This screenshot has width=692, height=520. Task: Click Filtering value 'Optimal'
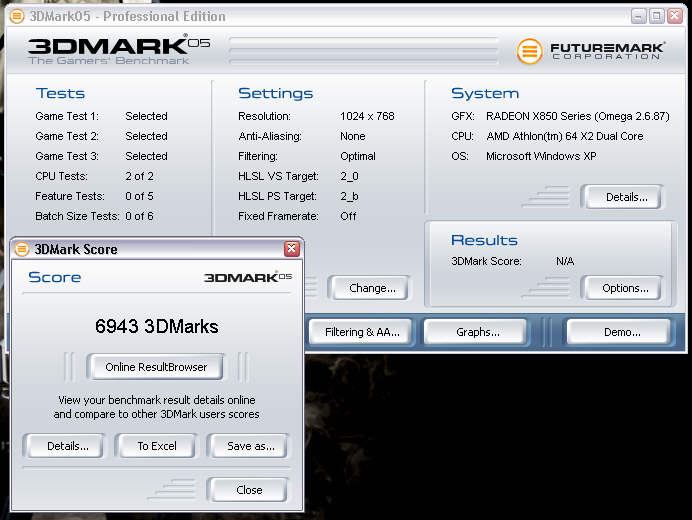coord(358,156)
